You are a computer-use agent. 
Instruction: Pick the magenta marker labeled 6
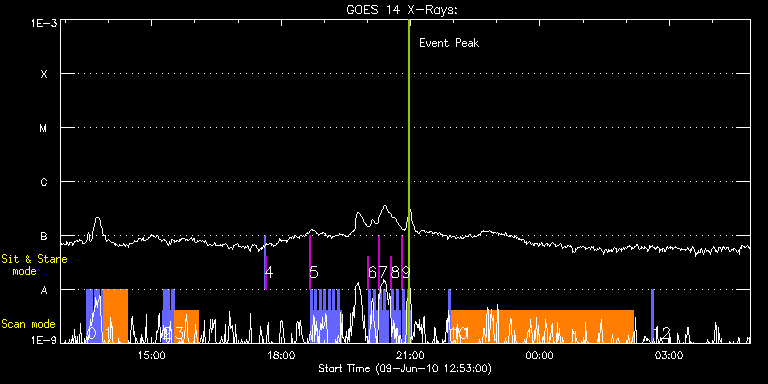(368, 272)
